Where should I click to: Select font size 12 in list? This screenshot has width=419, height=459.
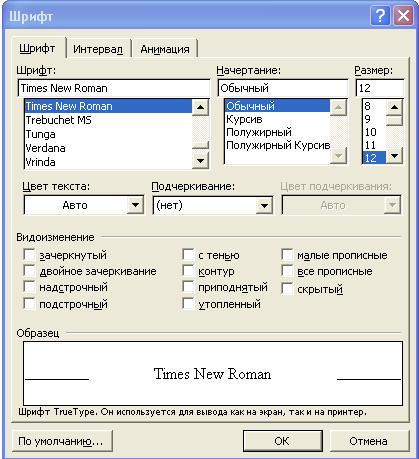click(374, 158)
